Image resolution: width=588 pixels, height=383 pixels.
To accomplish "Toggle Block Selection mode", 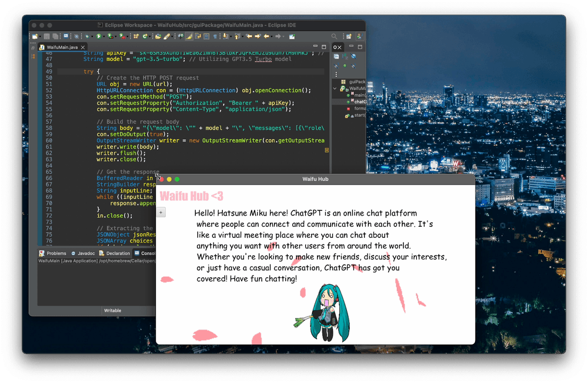I will 206,36.
